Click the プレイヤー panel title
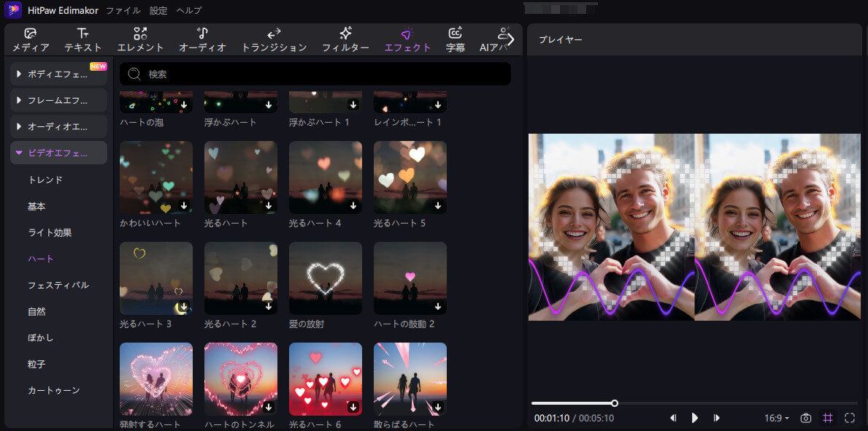868x431 pixels. coord(560,40)
